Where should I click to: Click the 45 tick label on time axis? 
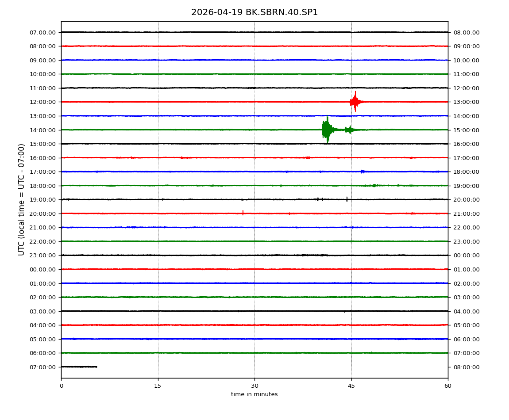coord(351,386)
